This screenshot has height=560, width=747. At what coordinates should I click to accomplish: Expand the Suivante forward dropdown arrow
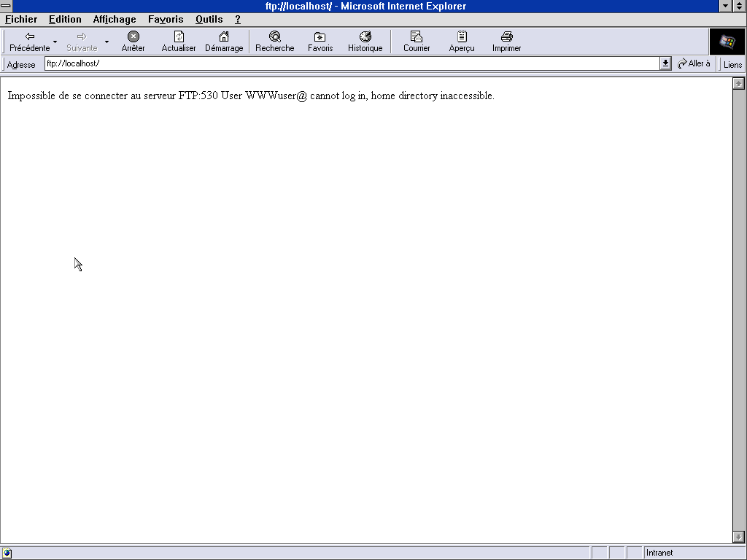(x=107, y=42)
